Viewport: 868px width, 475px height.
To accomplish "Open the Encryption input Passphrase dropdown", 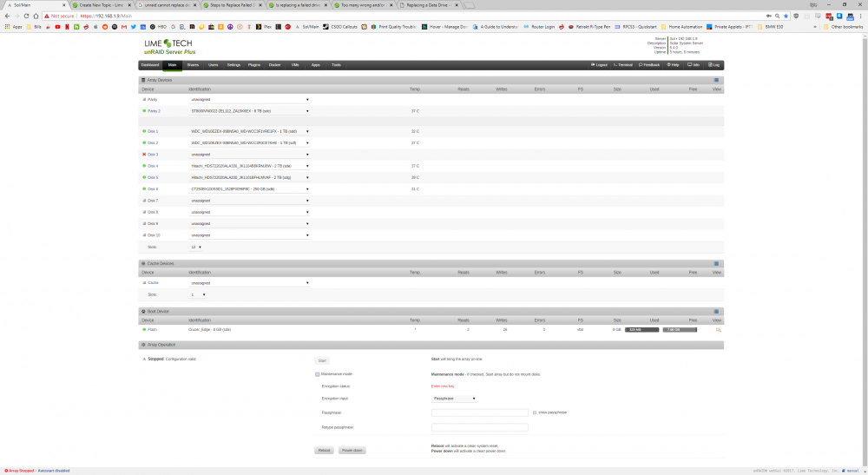I will pos(454,399).
